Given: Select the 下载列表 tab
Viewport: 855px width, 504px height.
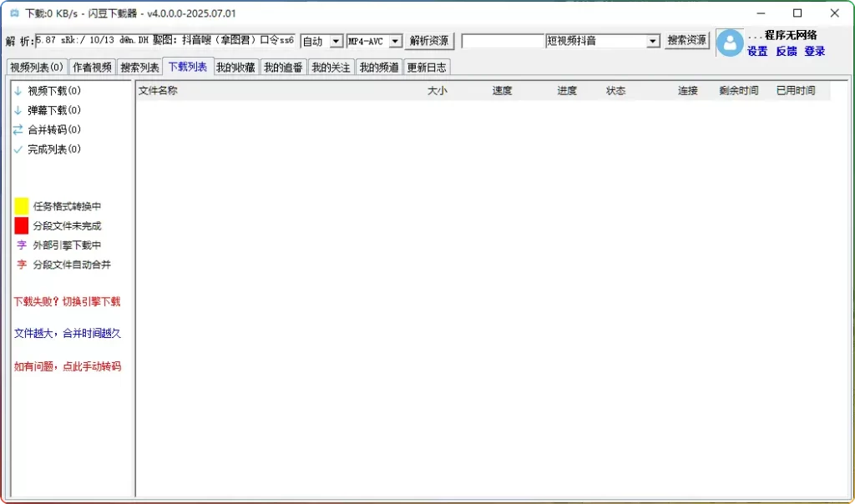Looking at the screenshot, I should point(188,67).
